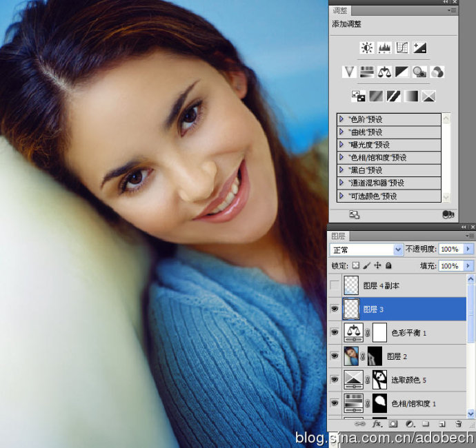Add a Gradient Map adjustment

[x=411, y=96]
